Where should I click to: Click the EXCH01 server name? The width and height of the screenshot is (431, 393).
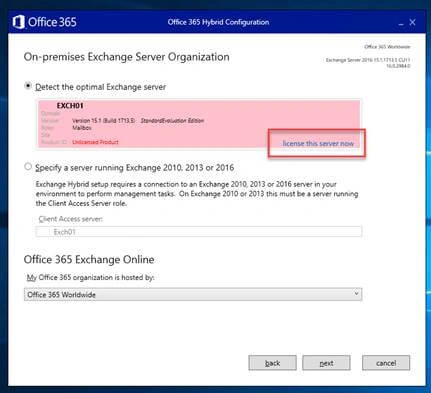click(x=70, y=106)
